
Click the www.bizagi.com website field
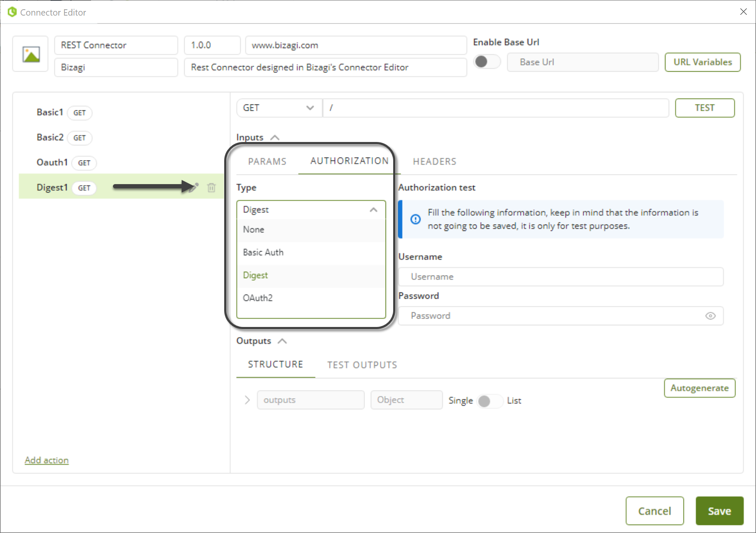click(356, 45)
